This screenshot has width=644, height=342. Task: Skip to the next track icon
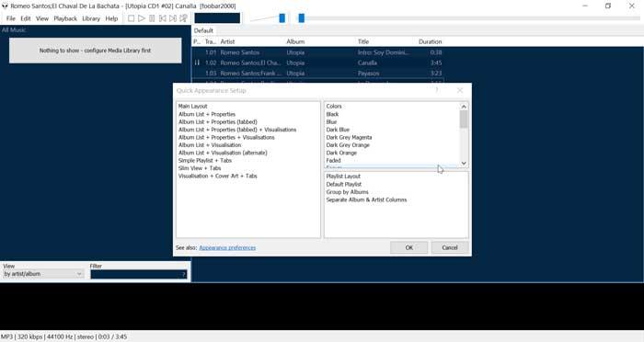point(173,18)
